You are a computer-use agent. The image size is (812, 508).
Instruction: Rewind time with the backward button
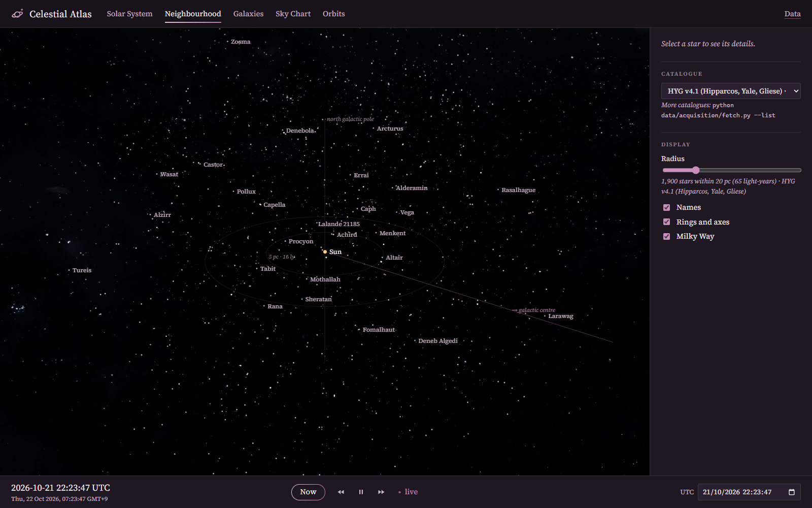(341, 492)
